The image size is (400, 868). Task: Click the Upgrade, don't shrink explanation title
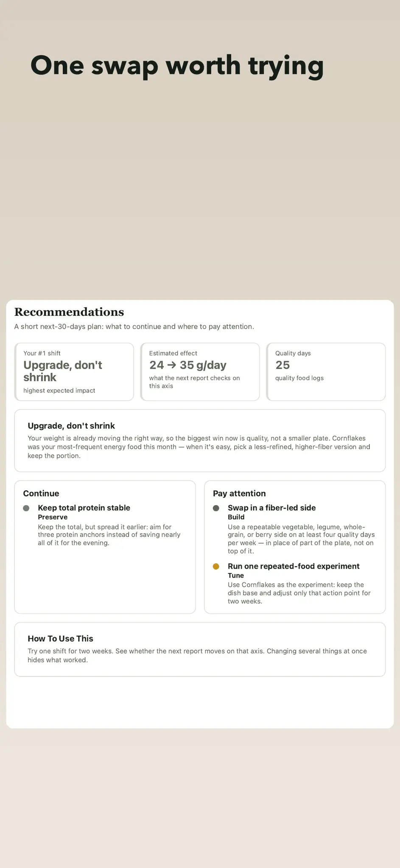point(71,426)
